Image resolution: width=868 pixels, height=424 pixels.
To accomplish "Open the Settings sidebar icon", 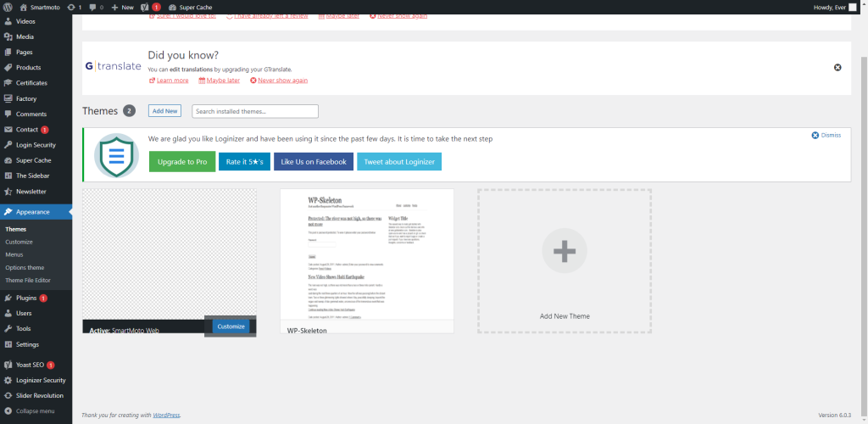I will click(x=8, y=344).
